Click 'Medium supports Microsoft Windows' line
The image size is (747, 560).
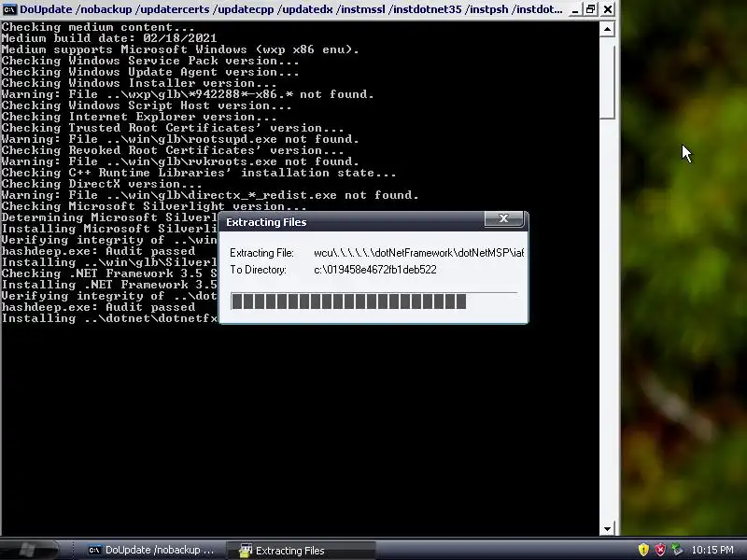(180, 49)
